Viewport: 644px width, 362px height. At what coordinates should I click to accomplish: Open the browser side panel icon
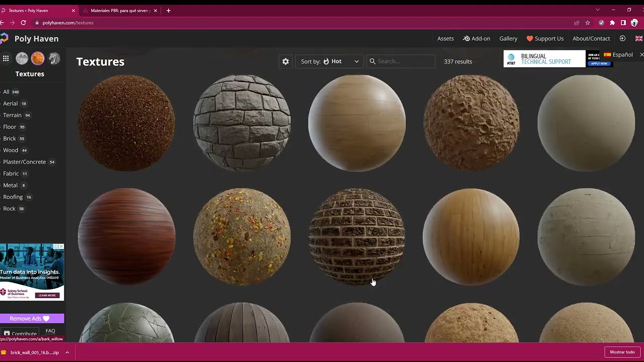623,23
